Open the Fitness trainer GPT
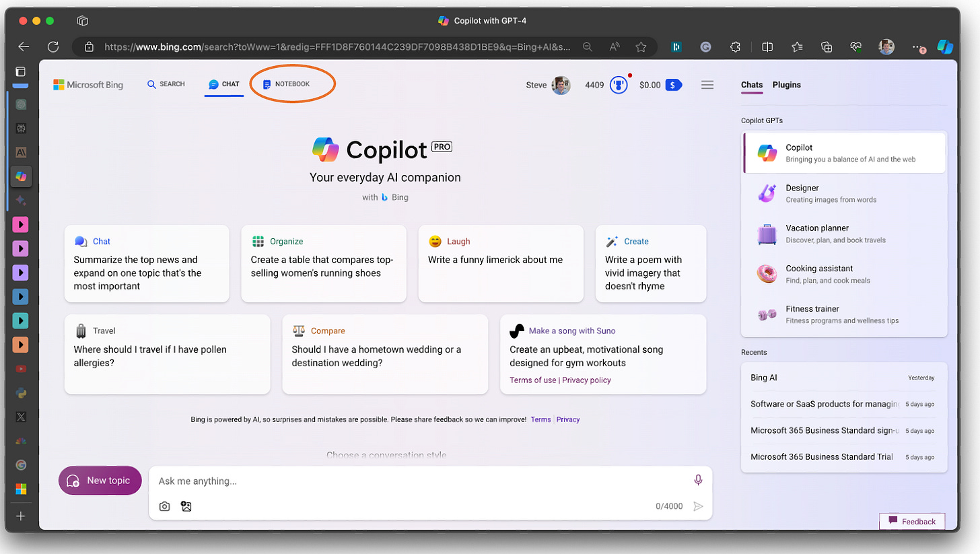 [844, 314]
